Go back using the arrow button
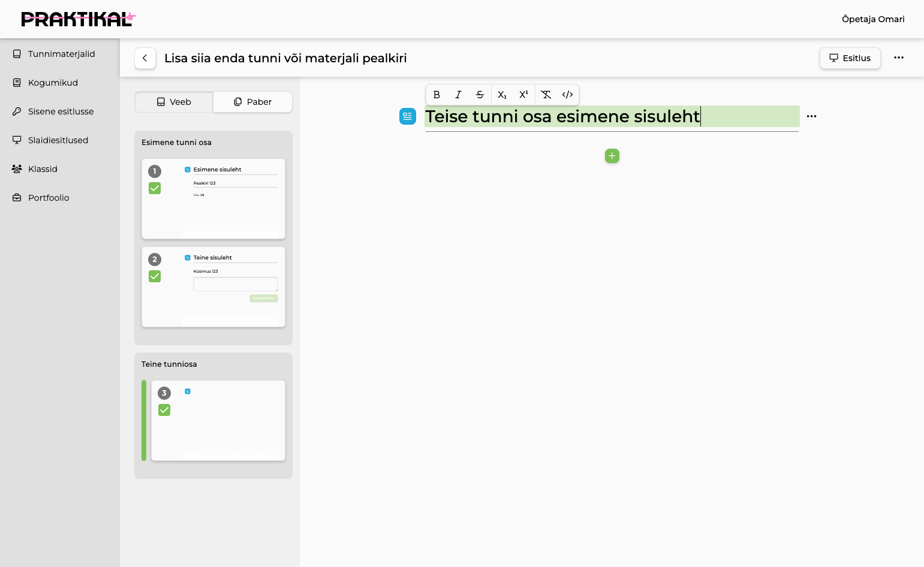The image size is (924, 567). (145, 58)
